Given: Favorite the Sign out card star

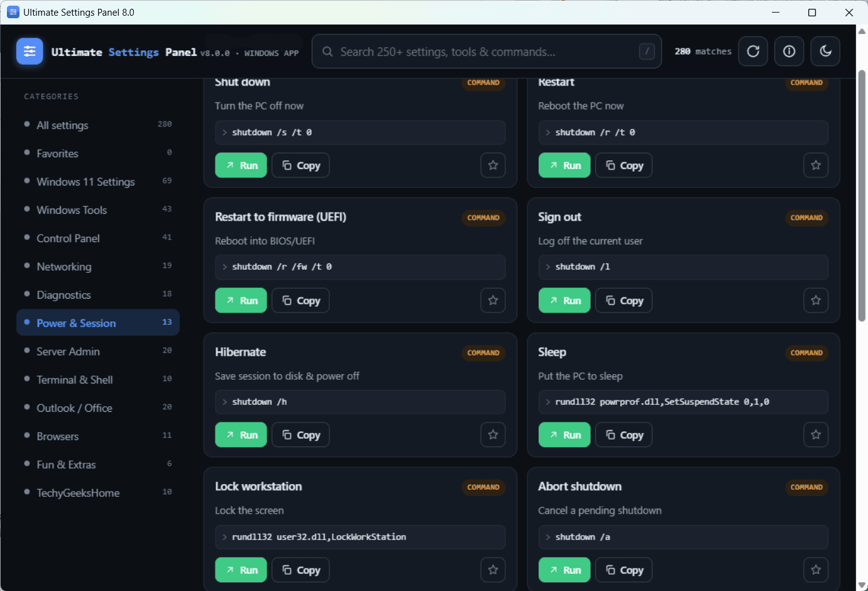Looking at the screenshot, I should pos(816,301).
